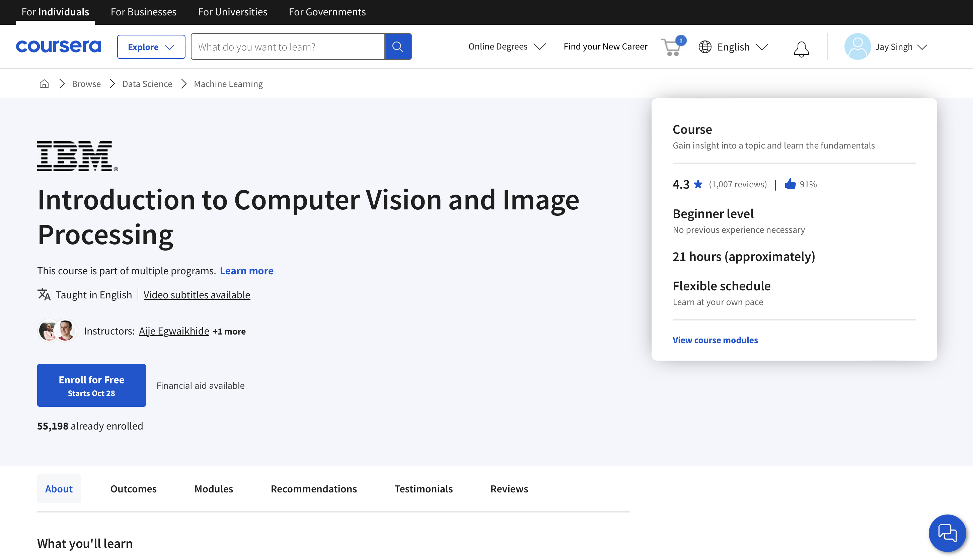Select the Reviews tab

point(509,488)
